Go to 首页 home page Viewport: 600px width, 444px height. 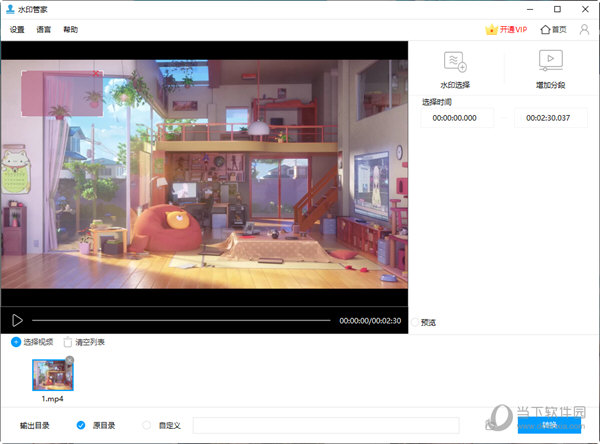pos(553,29)
